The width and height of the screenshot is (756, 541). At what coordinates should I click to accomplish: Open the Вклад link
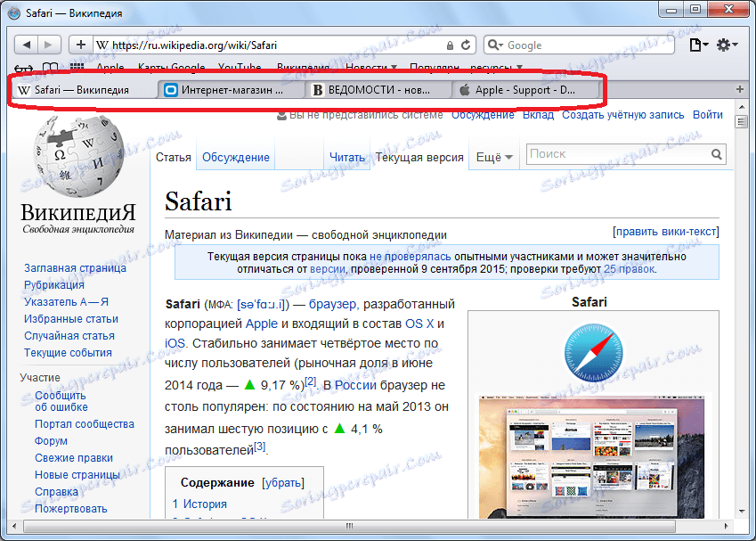click(x=538, y=115)
